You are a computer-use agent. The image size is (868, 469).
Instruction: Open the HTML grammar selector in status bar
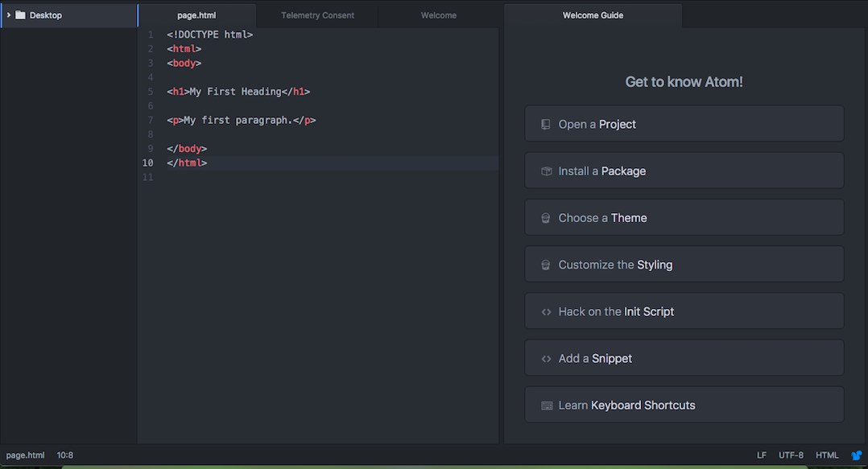(x=827, y=455)
